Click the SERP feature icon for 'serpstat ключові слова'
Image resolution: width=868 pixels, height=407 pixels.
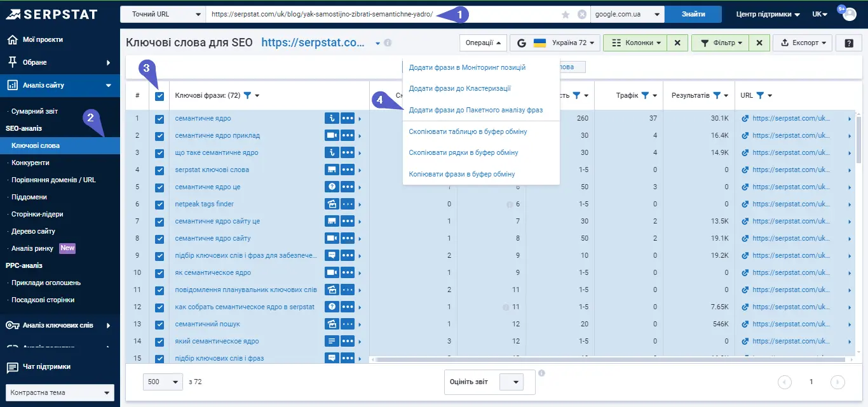point(331,170)
